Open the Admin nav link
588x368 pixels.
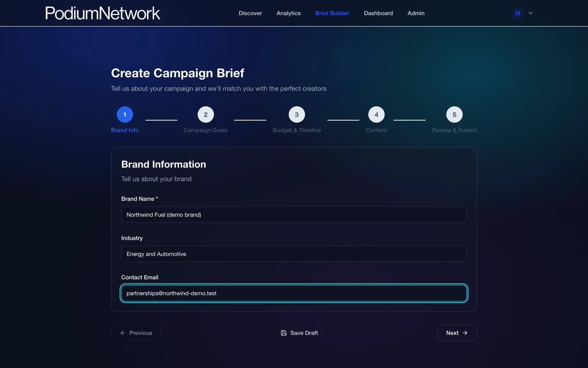click(416, 13)
